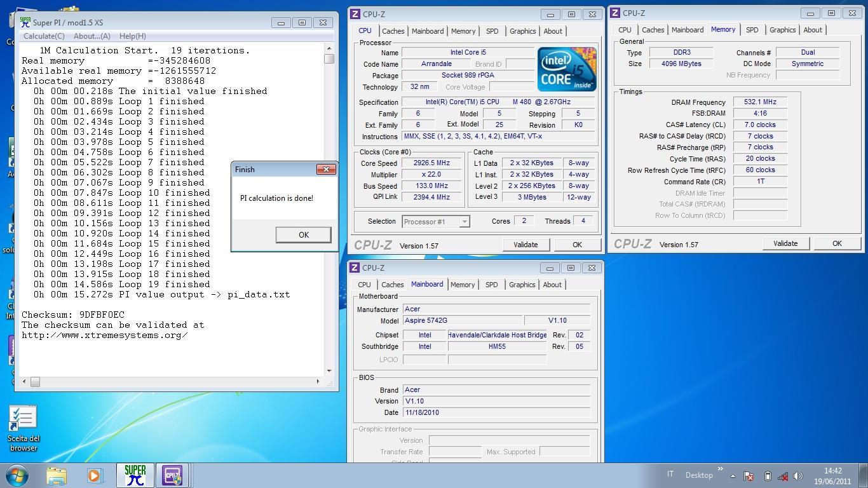
Task: Switch to the CPU-Z taskbar button
Action: coord(172,475)
